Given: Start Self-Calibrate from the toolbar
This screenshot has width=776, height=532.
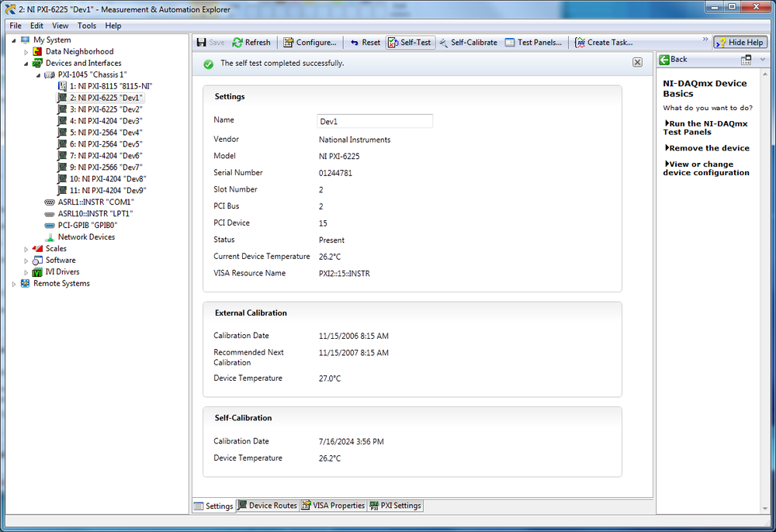Looking at the screenshot, I should click(468, 43).
